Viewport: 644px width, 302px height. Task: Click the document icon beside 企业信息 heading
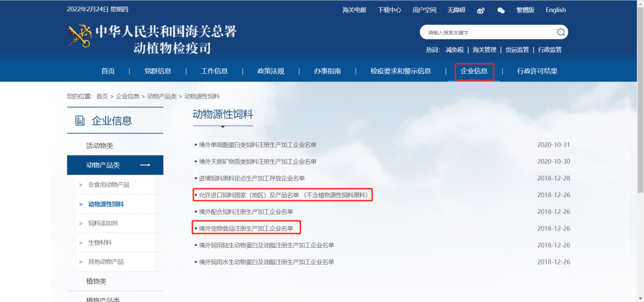(x=80, y=121)
